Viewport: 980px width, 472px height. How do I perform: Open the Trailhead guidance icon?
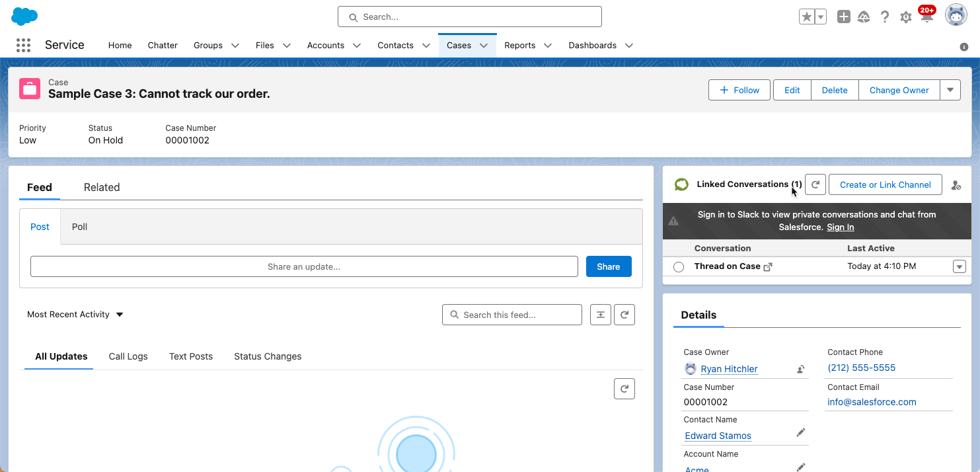pos(864,17)
